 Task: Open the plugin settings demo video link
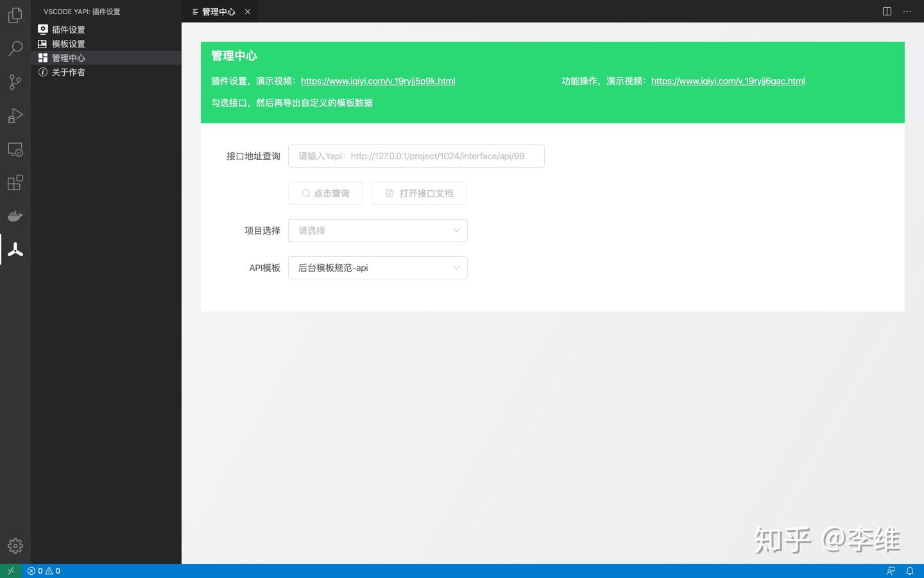(377, 80)
